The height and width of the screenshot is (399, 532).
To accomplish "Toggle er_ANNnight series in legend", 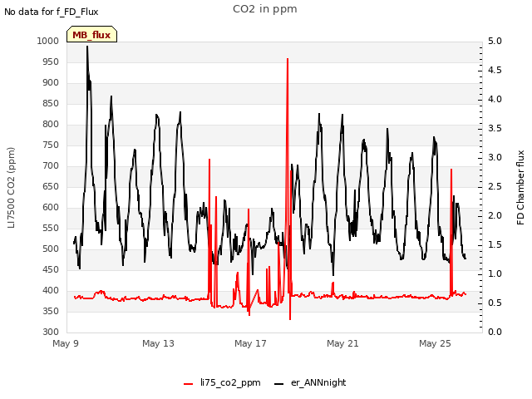I will click(310, 382).
